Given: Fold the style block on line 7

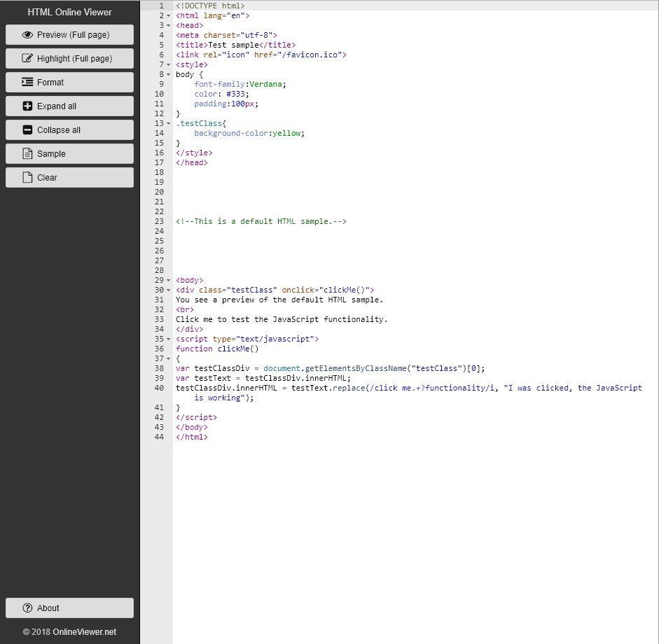Looking at the screenshot, I should [169, 64].
